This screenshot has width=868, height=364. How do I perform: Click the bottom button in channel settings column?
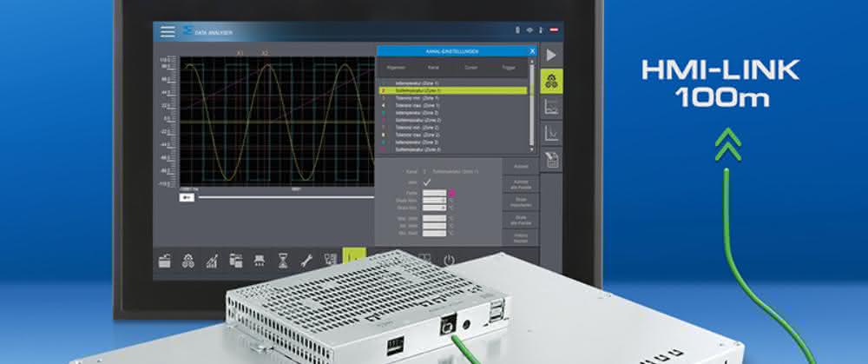tap(520, 238)
